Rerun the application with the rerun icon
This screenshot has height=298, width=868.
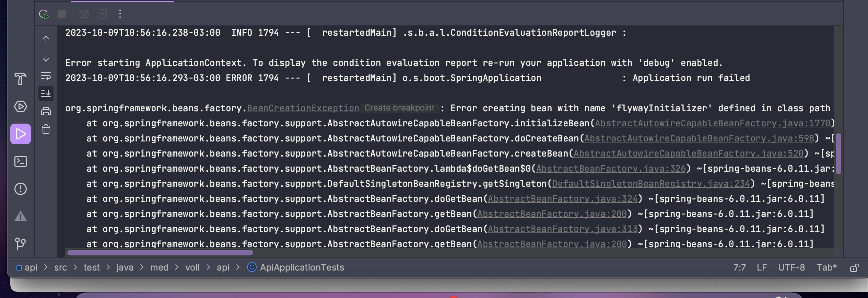click(x=44, y=14)
